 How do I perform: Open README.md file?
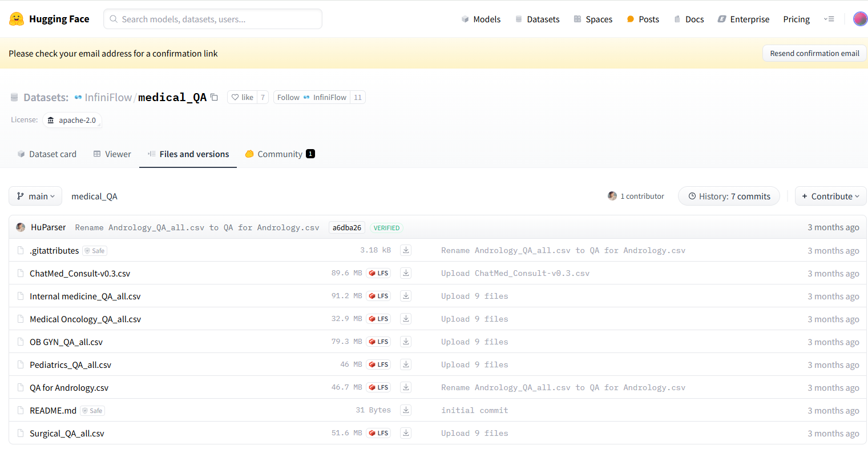pyautogui.click(x=53, y=411)
